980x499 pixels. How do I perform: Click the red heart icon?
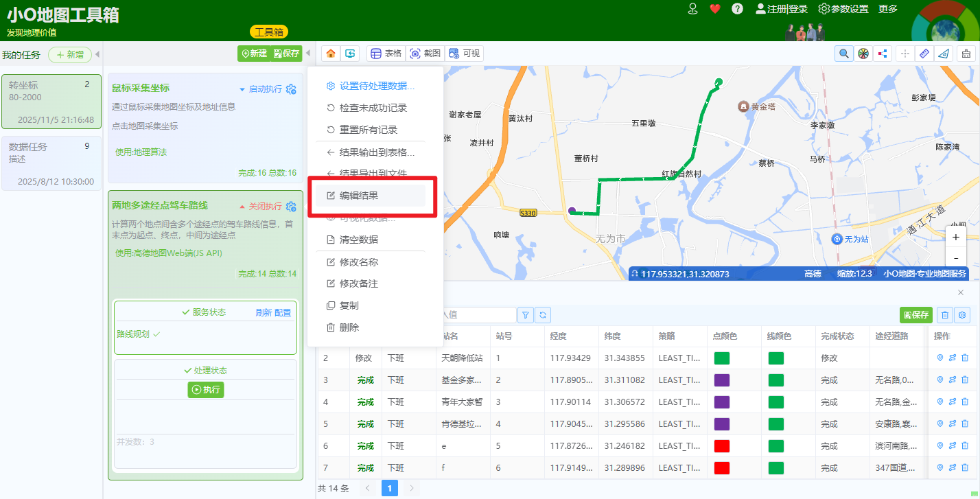(x=715, y=9)
